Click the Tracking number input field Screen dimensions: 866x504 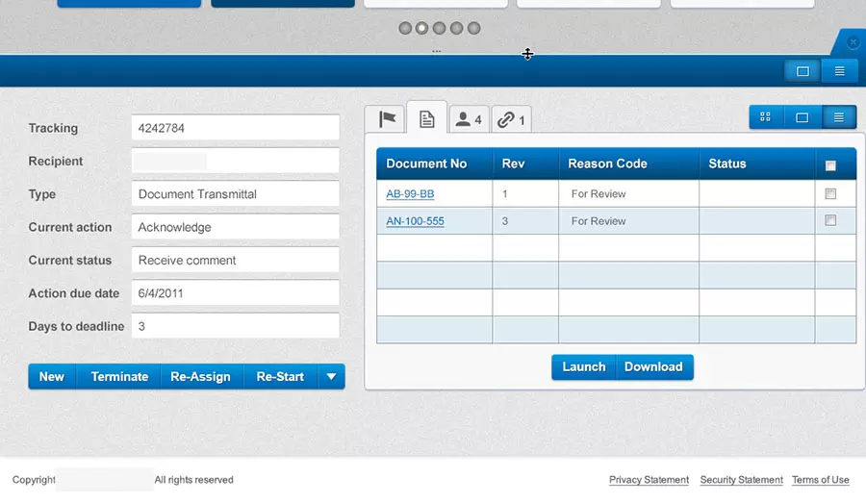coord(235,128)
